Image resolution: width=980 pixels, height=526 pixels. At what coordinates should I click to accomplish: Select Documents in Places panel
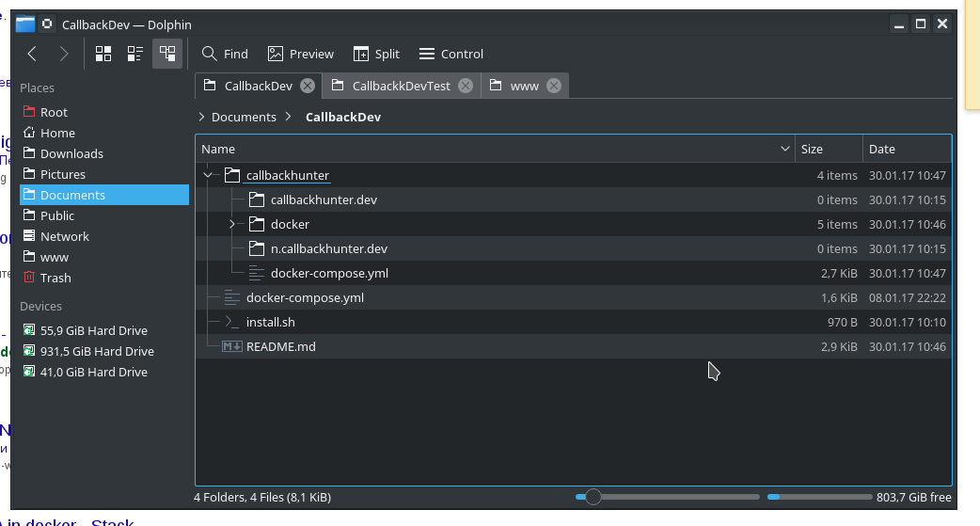coord(104,195)
